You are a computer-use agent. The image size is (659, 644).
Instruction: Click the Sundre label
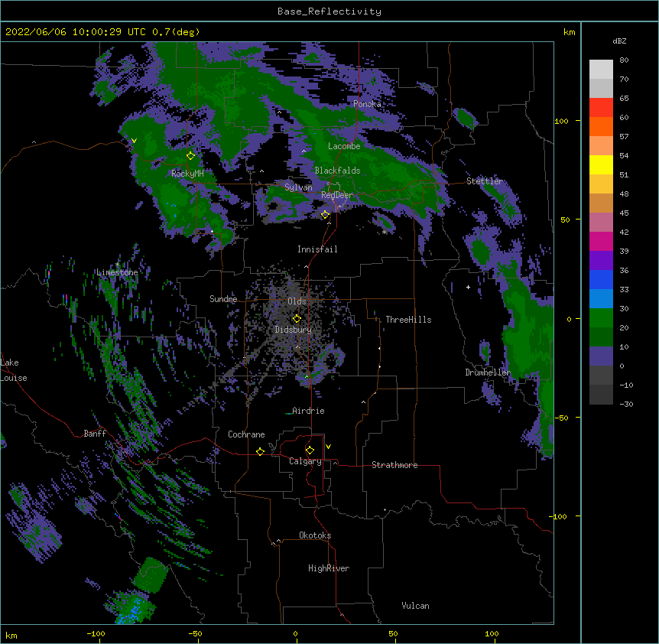click(x=223, y=299)
